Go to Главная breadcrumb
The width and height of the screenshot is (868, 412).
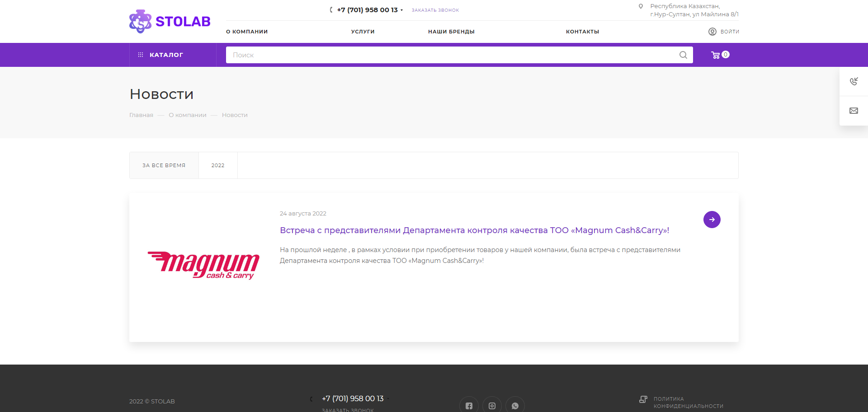point(141,115)
